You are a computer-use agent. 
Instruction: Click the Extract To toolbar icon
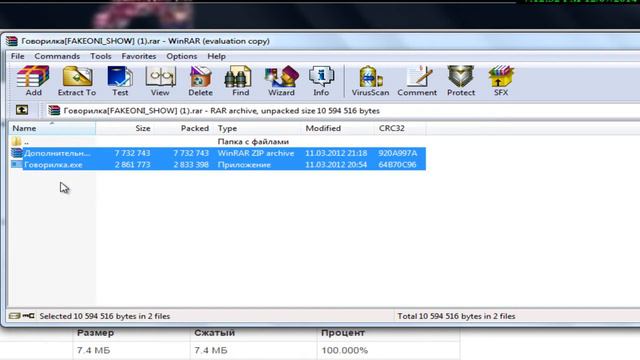click(x=77, y=81)
